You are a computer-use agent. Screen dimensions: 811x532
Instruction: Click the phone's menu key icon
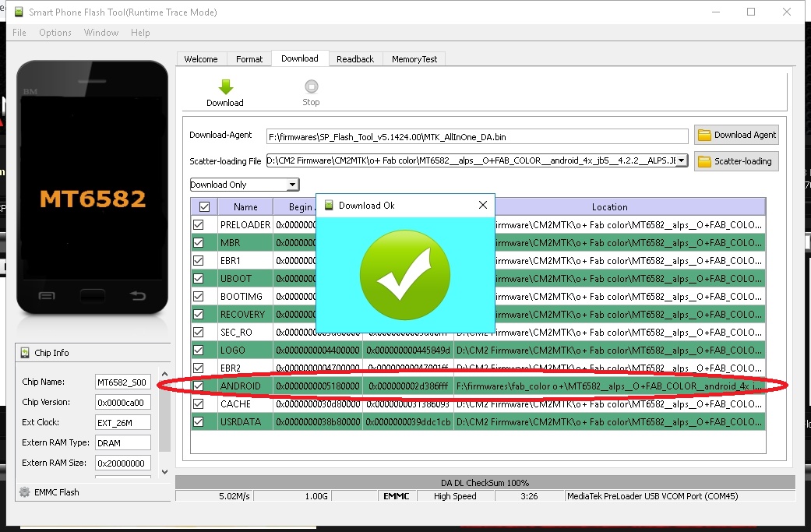(x=47, y=296)
